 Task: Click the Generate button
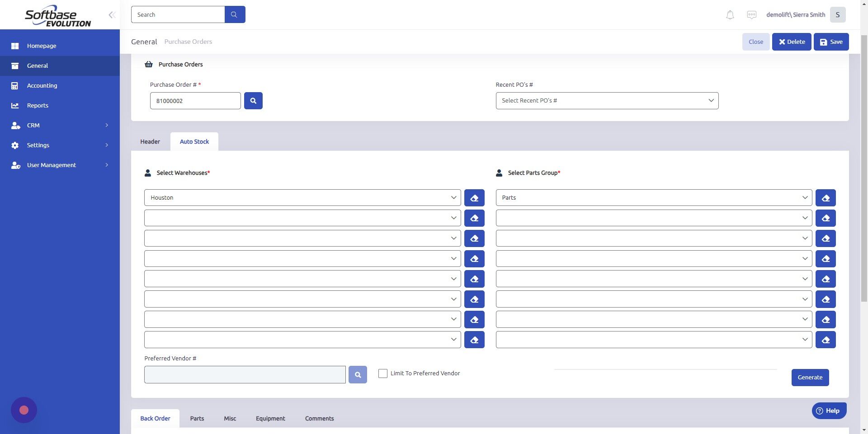tap(810, 377)
